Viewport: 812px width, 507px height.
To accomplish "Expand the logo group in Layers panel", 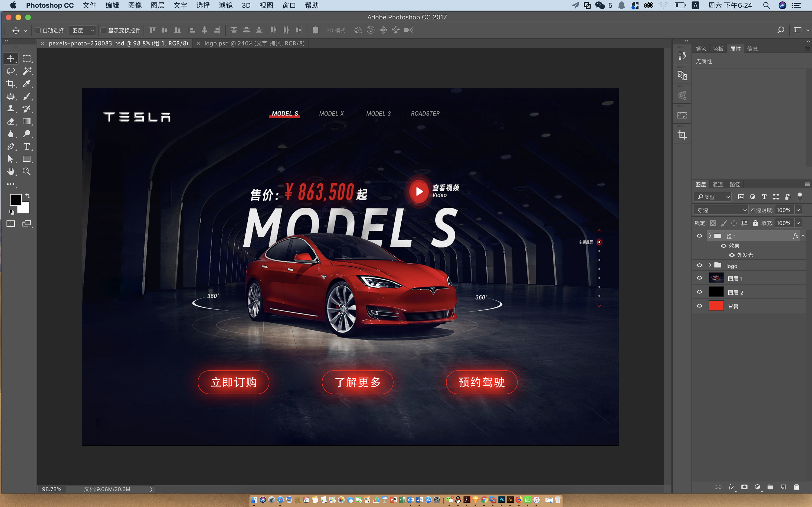I will 710,265.
